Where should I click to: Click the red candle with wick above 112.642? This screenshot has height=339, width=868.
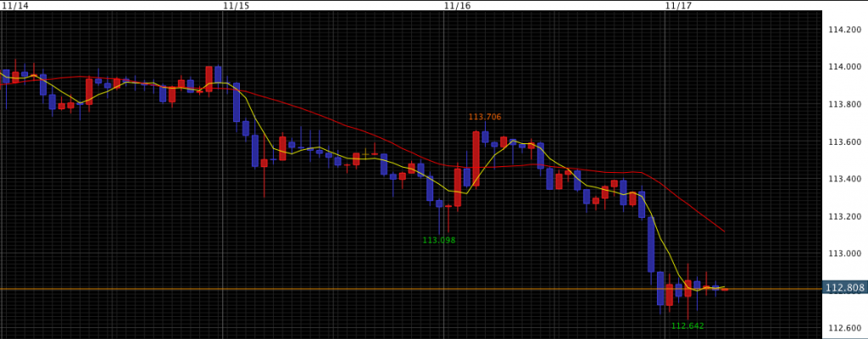click(687, 291)
